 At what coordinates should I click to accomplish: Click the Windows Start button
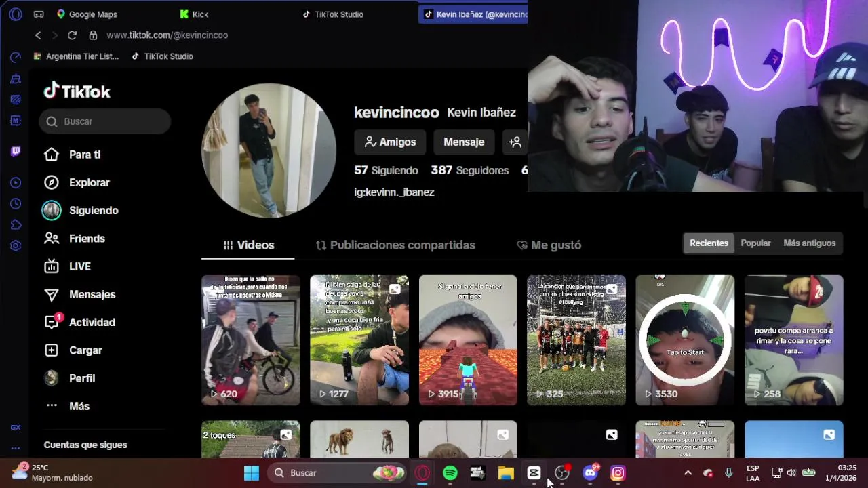coord(252,473)
